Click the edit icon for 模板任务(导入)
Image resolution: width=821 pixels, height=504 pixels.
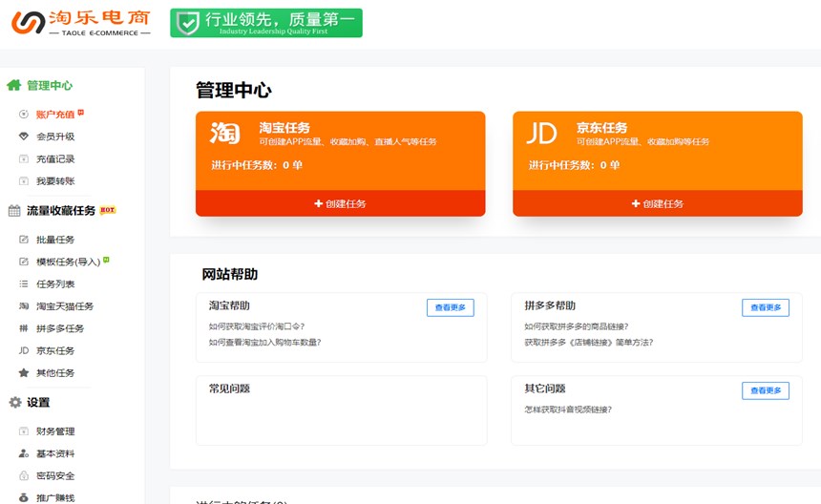pyautogui.click(x=24, y=262)
